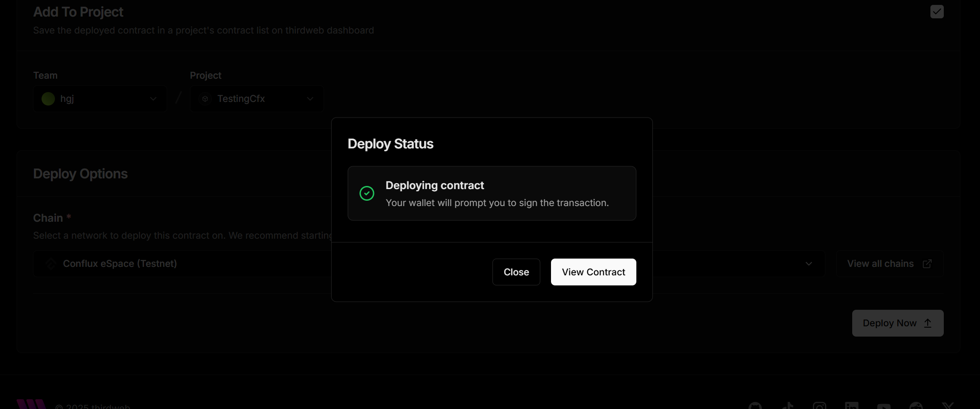Open the TikTok footer icon
The image size is (980, 409).
click(787, 406)
